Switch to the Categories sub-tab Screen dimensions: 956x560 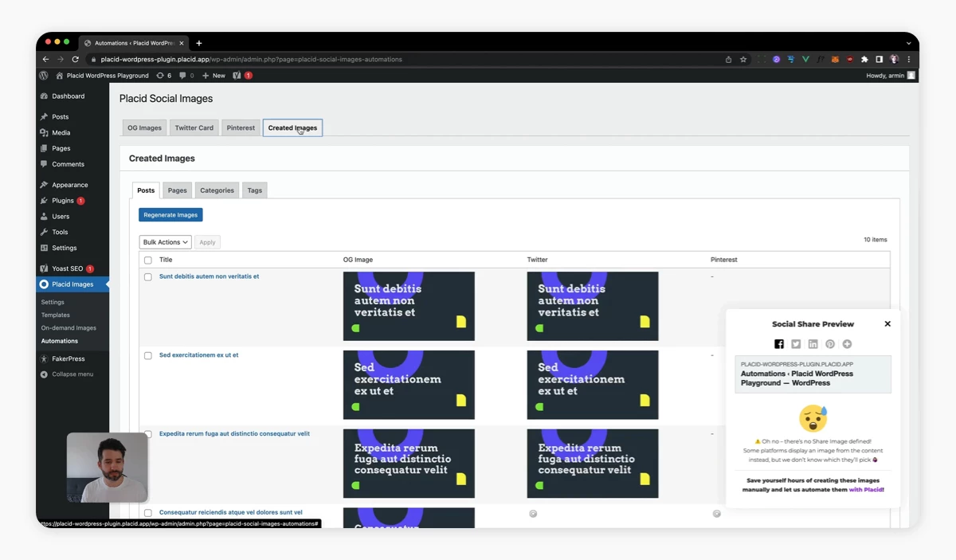(x=217, y=190)
